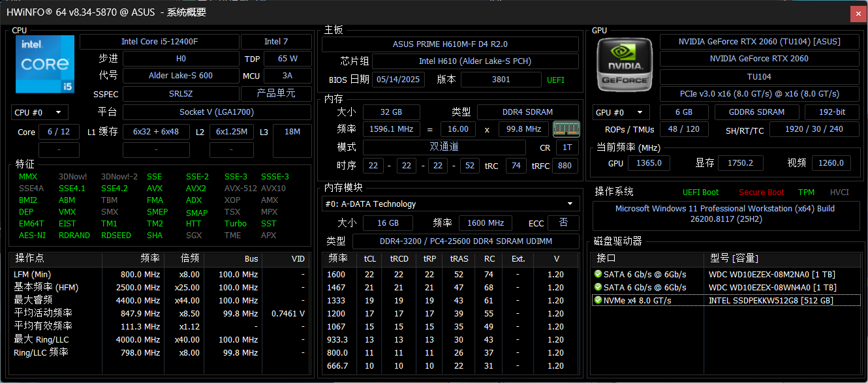The width and height of the screenshot is (868, 383).
Task: Expand the A-DATA Technology memory module dropdown
Action: [x=450, y=204]
